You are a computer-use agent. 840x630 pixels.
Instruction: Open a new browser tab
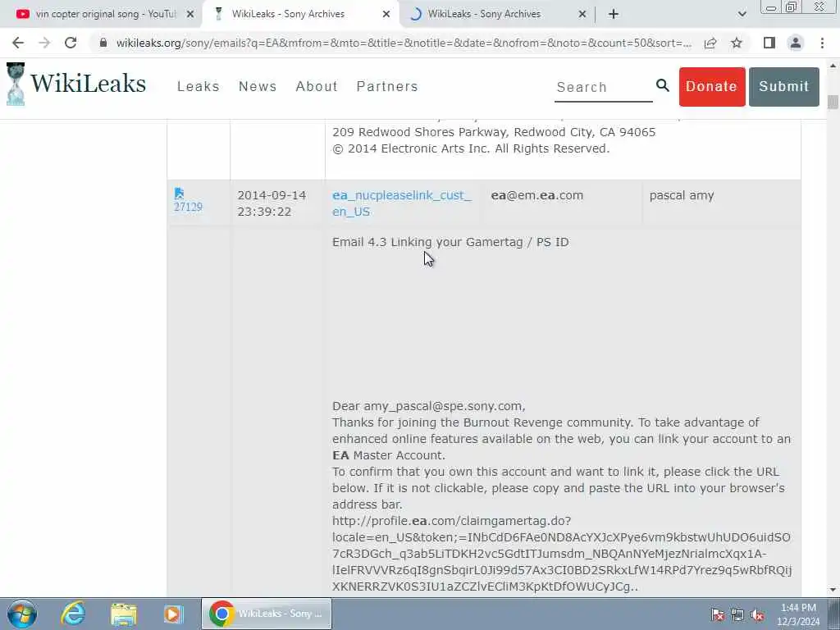tap(614, 15)
